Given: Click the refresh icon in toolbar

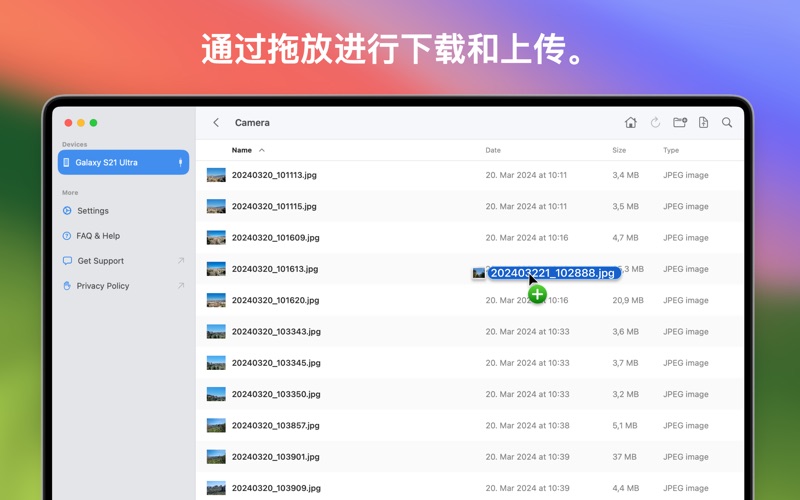Looking at the screenshot, I should [x=655, y=122].
